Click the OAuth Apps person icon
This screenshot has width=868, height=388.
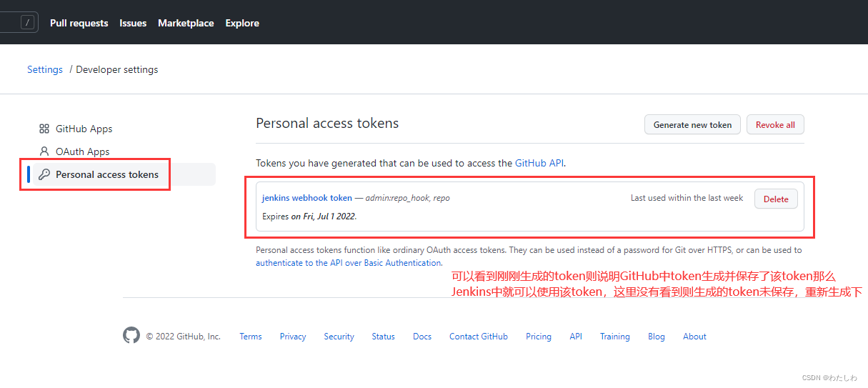[44, 151]
